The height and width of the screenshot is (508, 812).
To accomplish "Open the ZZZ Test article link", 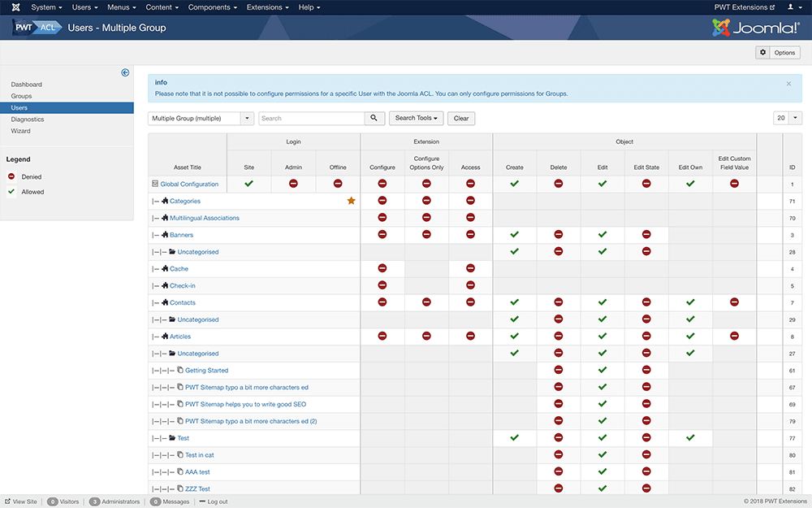I will (x=197, y=488).
